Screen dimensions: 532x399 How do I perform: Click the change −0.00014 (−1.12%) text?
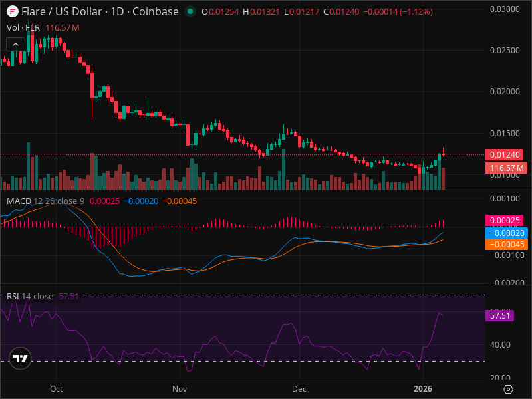(x=398, y=11)
